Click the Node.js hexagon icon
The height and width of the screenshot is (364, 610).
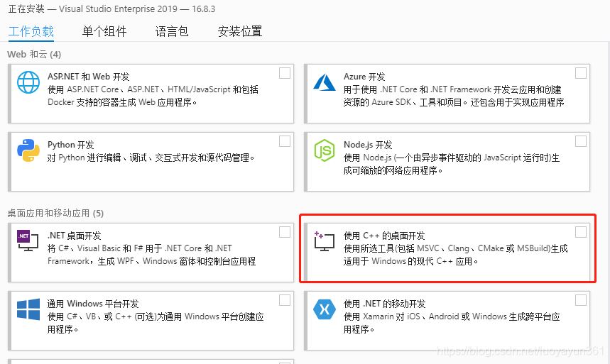pyautogui.click(x=325, y=150)
